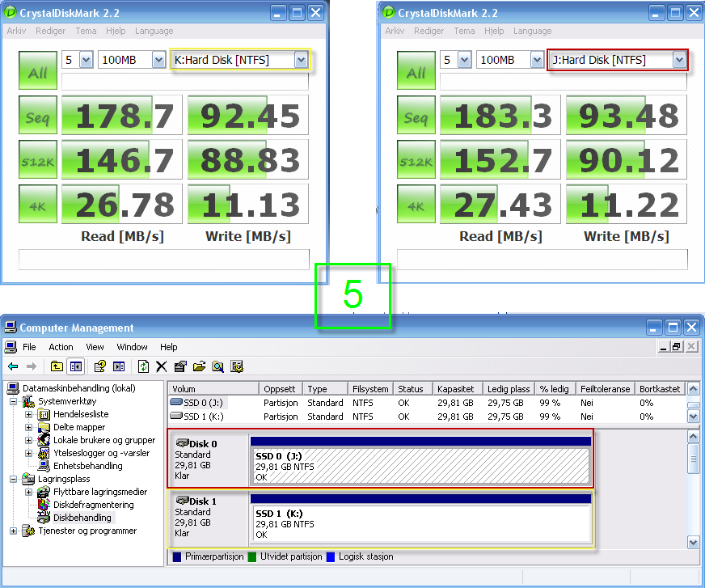The width and height of the screenshot is (705, 588).
Task: Expand Ytelseslogger og -varsler node
Action: click(29, 453)
